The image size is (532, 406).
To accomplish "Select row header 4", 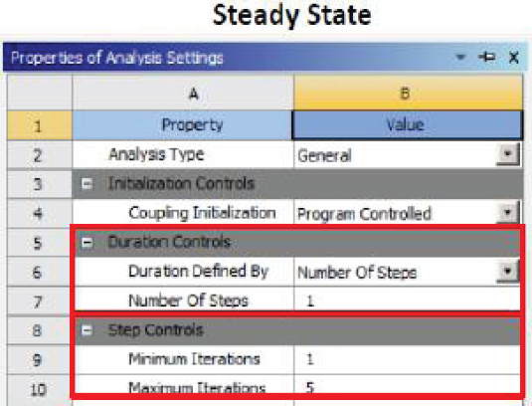I will (x=40, y=214).
